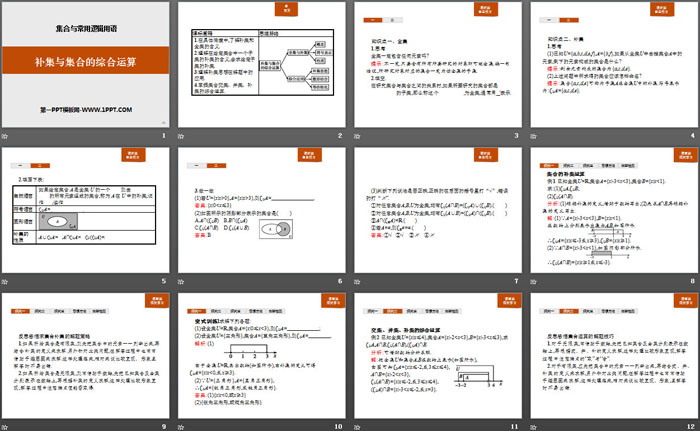
Task: Click the star icon under slide 7
Action: pos(357,281)
